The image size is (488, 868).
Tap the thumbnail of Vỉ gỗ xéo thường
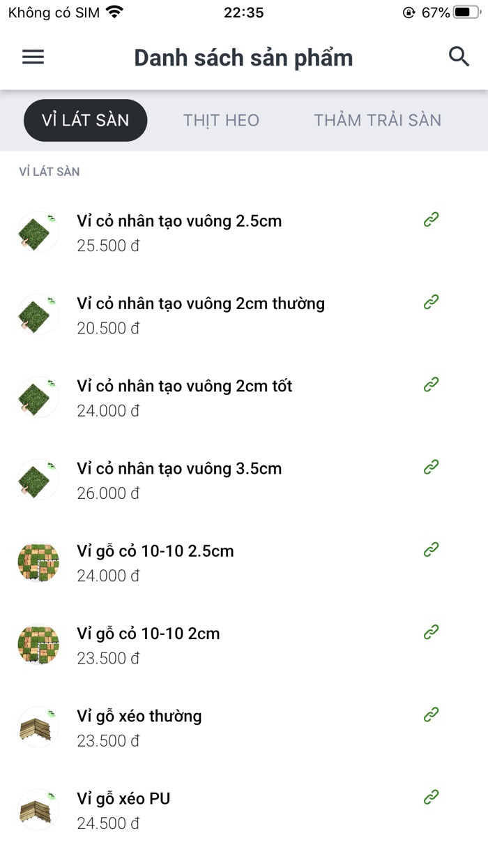coord(38,726)
